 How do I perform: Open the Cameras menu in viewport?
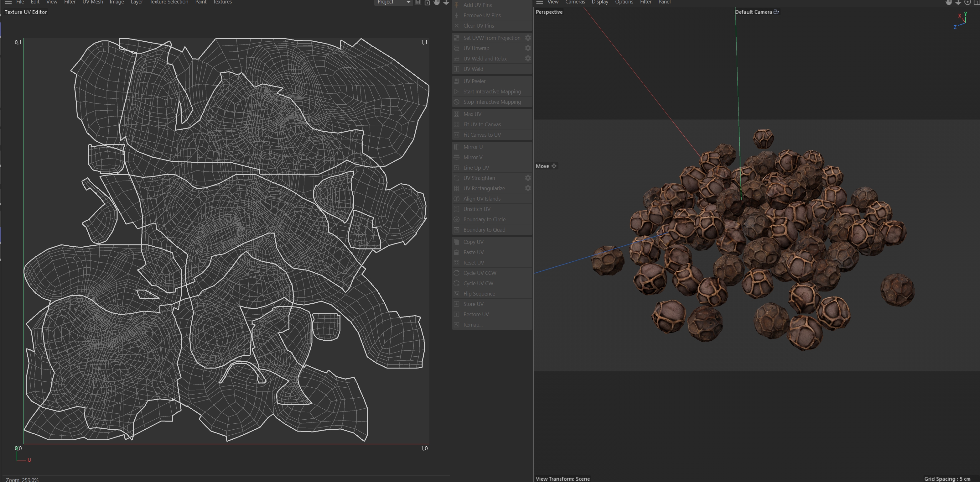coord(575,2)
